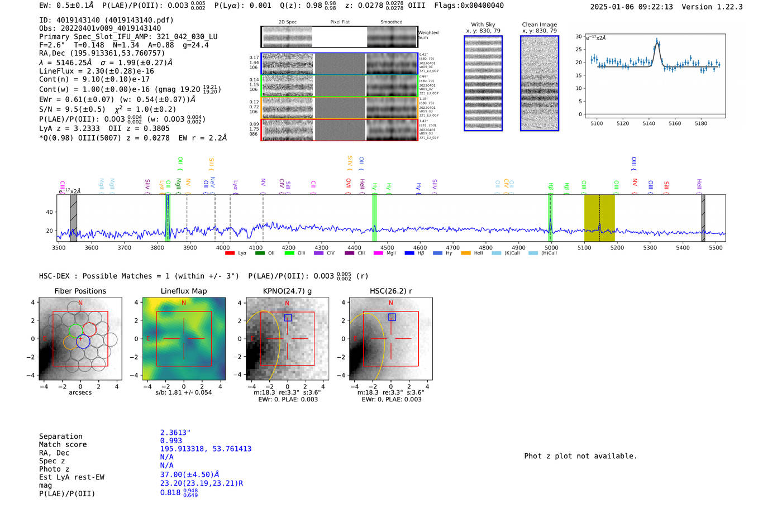Click the green highlighted line near 4460 Å
This screenshot has height=532, width=782.
(x=374, y=218)
